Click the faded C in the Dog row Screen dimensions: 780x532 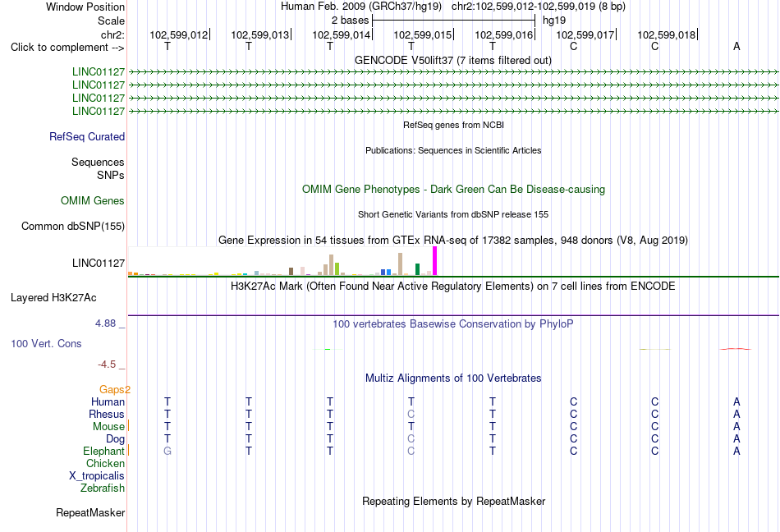[411, 438]
